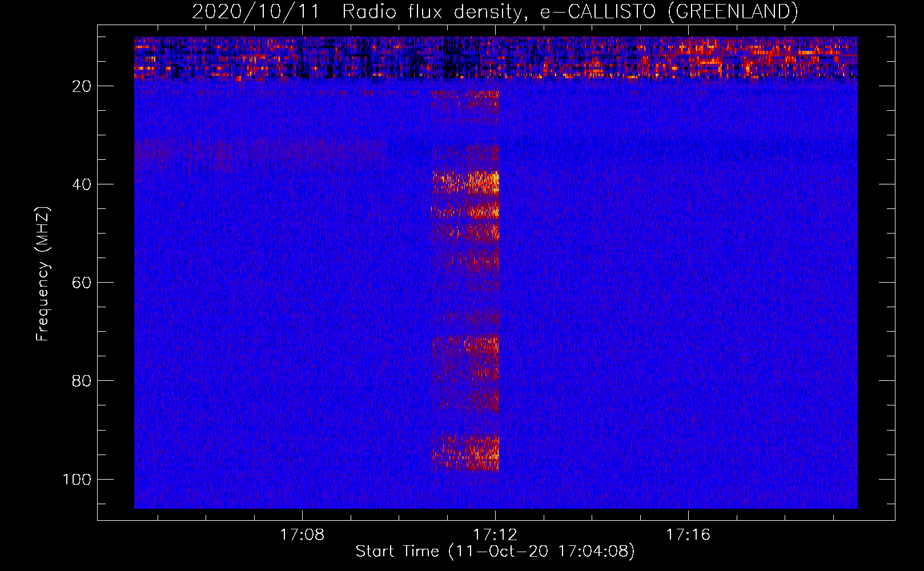
Task: Click the 'Start Time (11-Oct-20 17:04:08)' label
Action: [495, 552]
